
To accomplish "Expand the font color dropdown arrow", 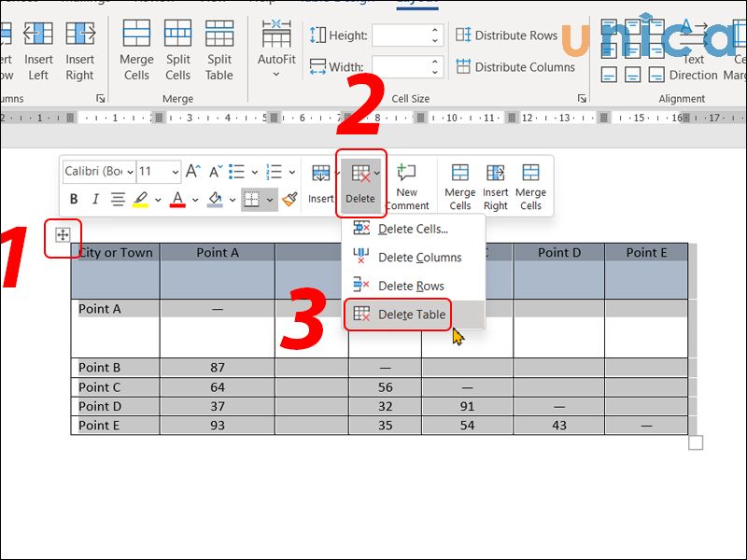I will 195,200.
